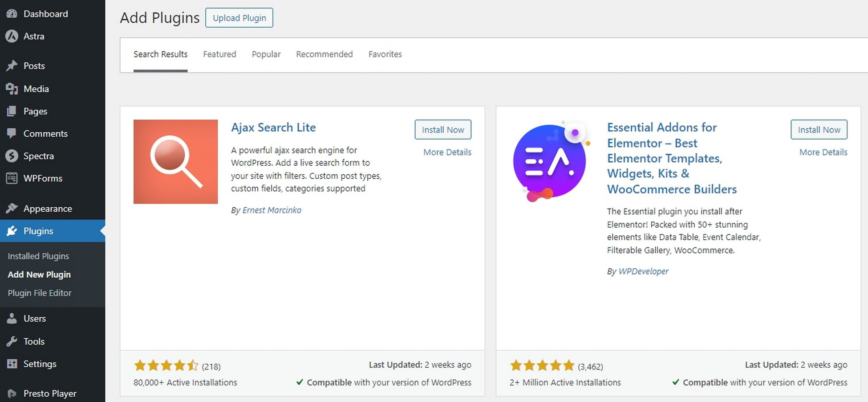Open the Appearance menu

click(x=53, y=208)
